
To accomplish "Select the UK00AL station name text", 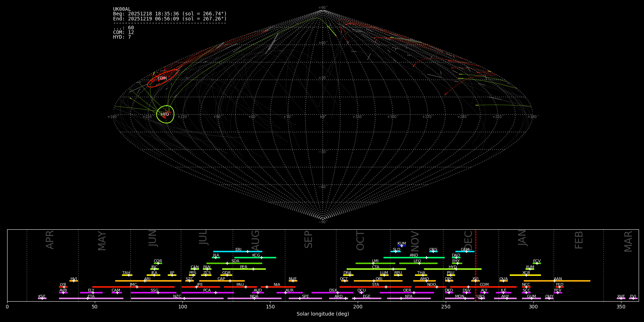I will point(122,9).
